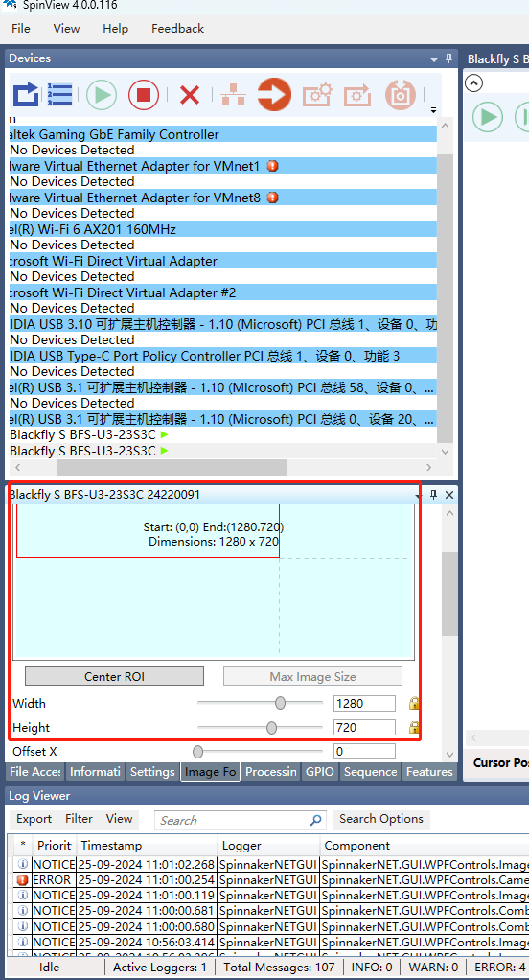This screenshot has height=980, width=529.
Task: Click the Center ROI button
Action: tap(114, 676)
